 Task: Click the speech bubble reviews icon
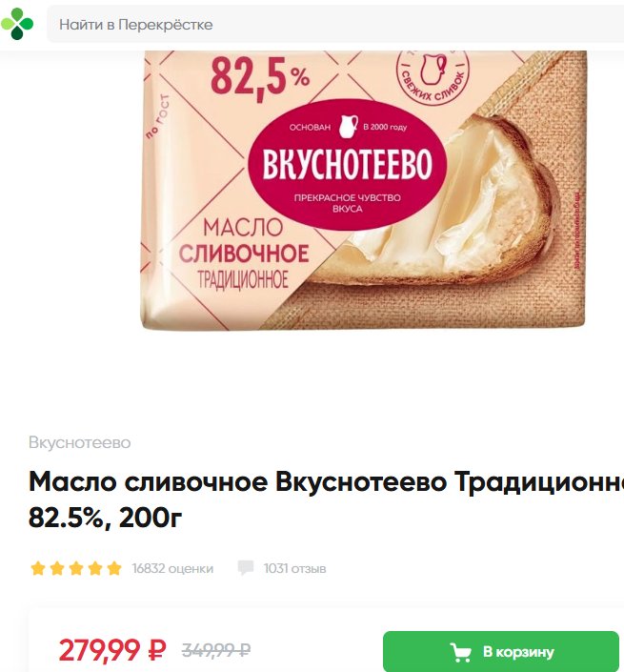pos(246,568)
